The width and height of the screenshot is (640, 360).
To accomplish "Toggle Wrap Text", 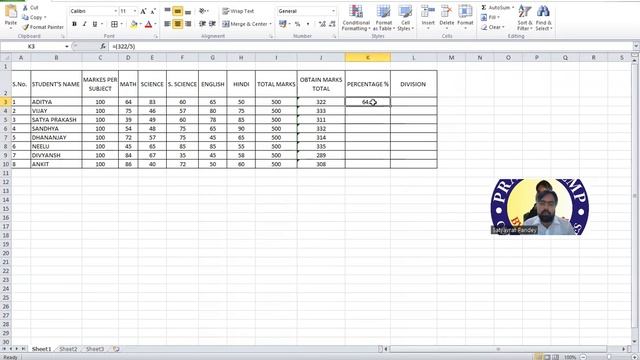I will pos(238,11).
